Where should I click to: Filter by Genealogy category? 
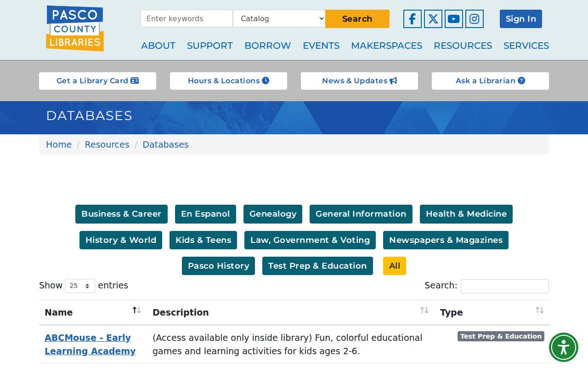pyautogui.click(x=273, y=214)
